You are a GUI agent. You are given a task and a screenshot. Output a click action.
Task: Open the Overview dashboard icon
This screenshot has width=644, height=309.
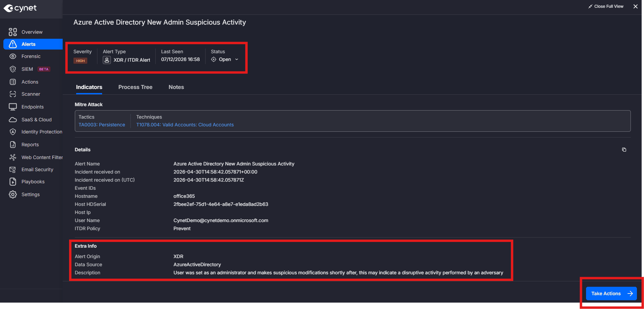coord(13,32)
